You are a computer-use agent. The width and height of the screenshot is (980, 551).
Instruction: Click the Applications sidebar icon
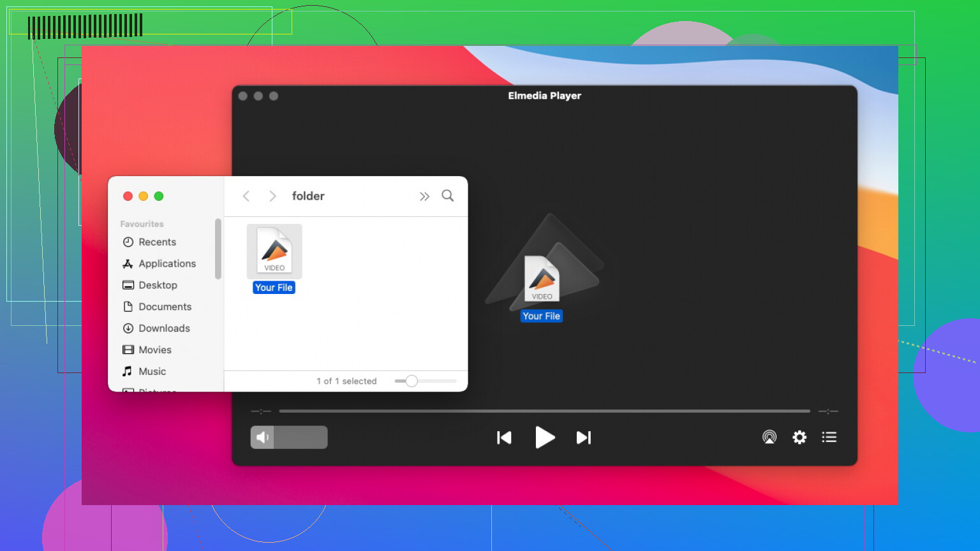click(x=129, y=263)
